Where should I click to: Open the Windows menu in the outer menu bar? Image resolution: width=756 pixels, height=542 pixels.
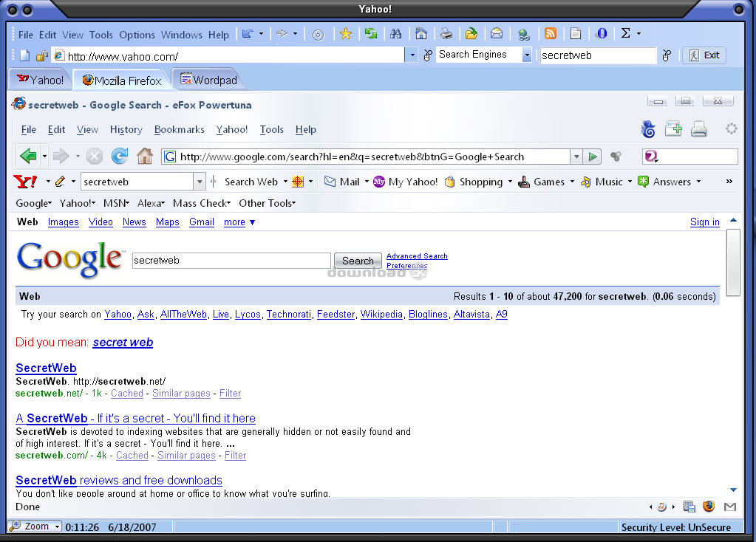[x=182, y=35]
